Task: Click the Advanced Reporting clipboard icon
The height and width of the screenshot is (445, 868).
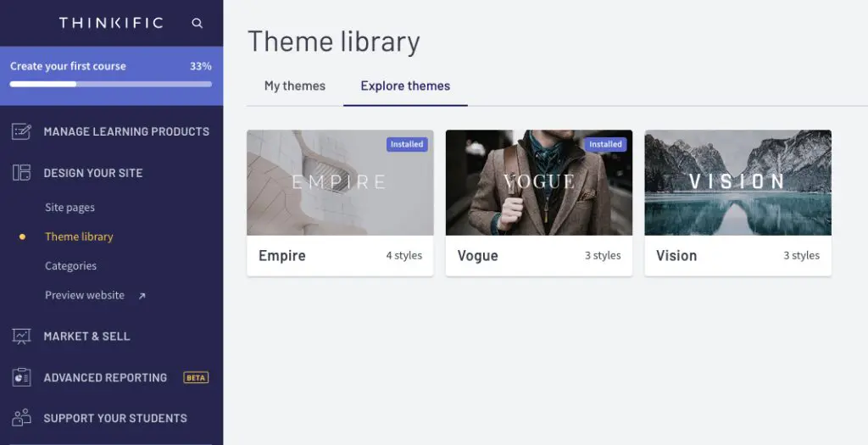Action: coord(21,377)
